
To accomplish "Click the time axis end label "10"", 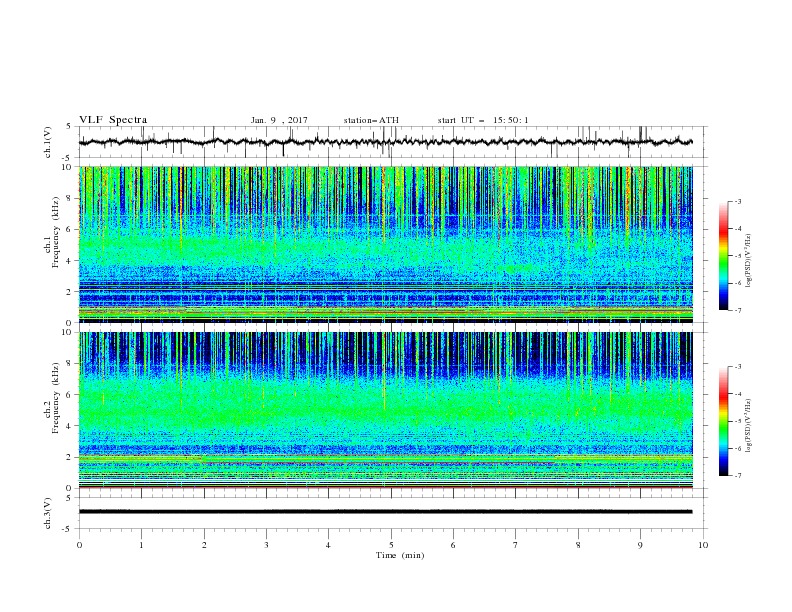I will [703, 545].
